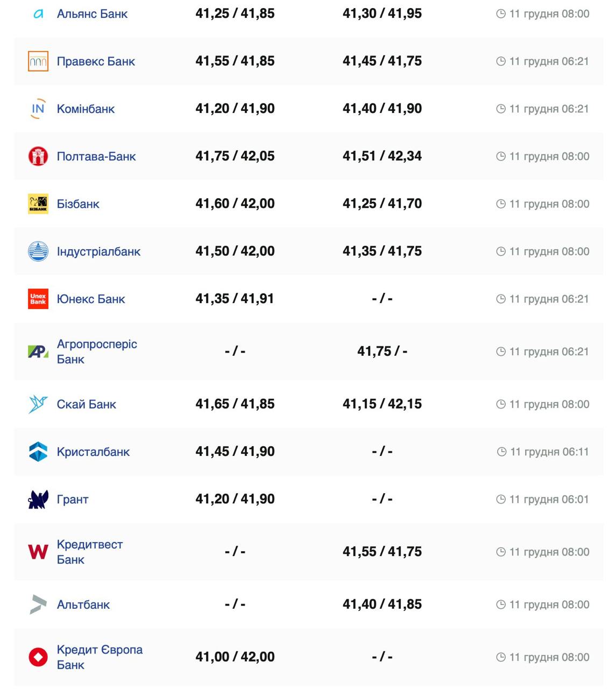The height and width of the screenshot is (689, 616).
Task: Open the Юнекс Банк name link
Action: pyautogui.click(x=91, y=299)
